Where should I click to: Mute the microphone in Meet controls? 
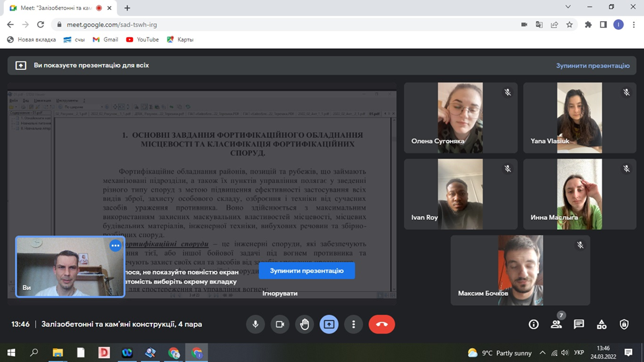pyautogui.click(x=255, y=324)
